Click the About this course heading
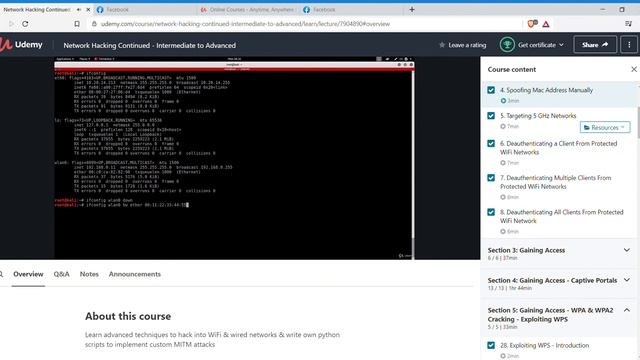The image size is (640, 360). (x=128, y=316)
